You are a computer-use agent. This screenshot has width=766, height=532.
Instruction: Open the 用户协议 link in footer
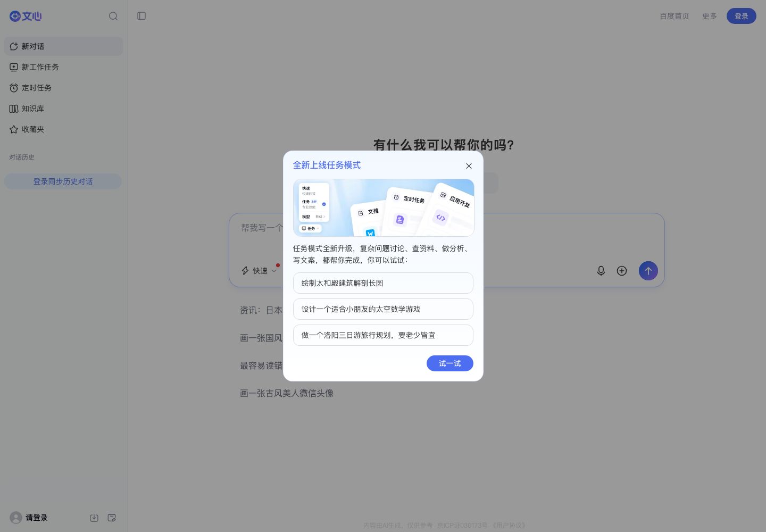510,525
